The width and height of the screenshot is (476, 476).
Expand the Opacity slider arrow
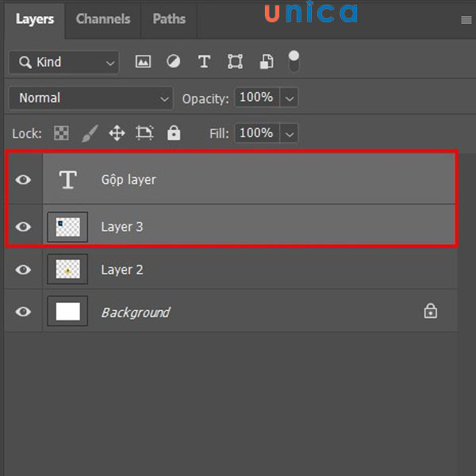pos(290,98)
